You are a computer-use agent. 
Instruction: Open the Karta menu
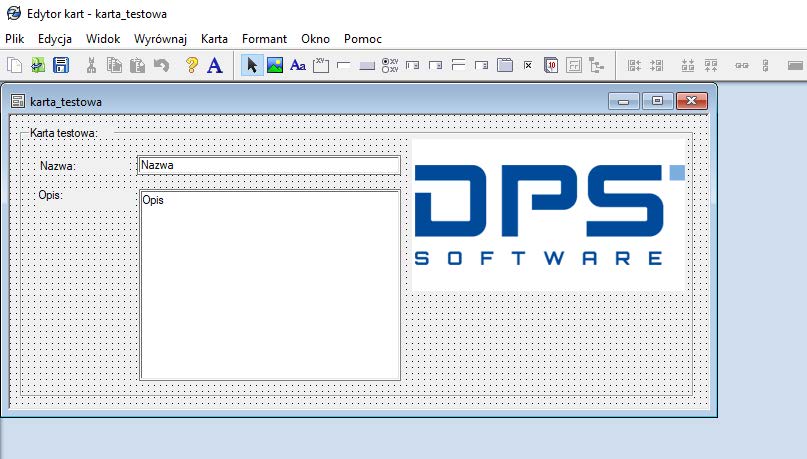click(x=214, y=39)
